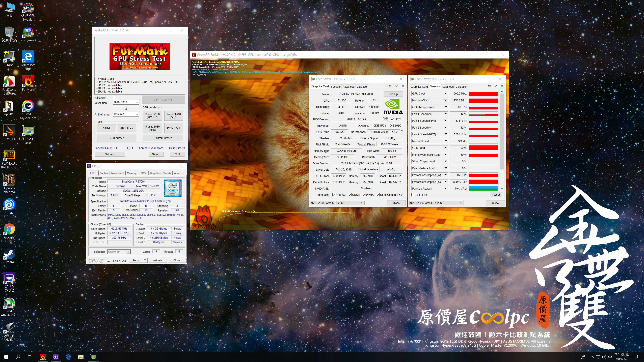Image resolution: width=644 pixels, height=362 pixels.
Task: Click CPU burner button in FurMark
Action: tap(117, 138)
